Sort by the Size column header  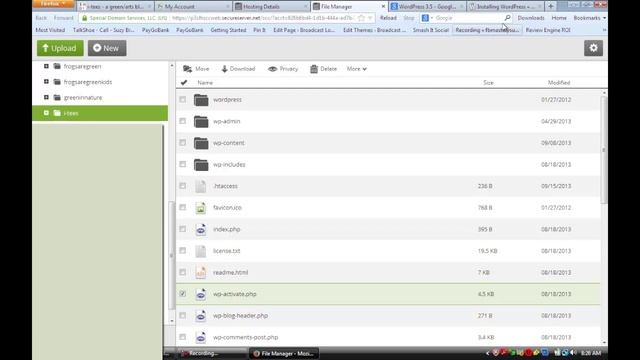pyautogui.click(x=488, y=82)
